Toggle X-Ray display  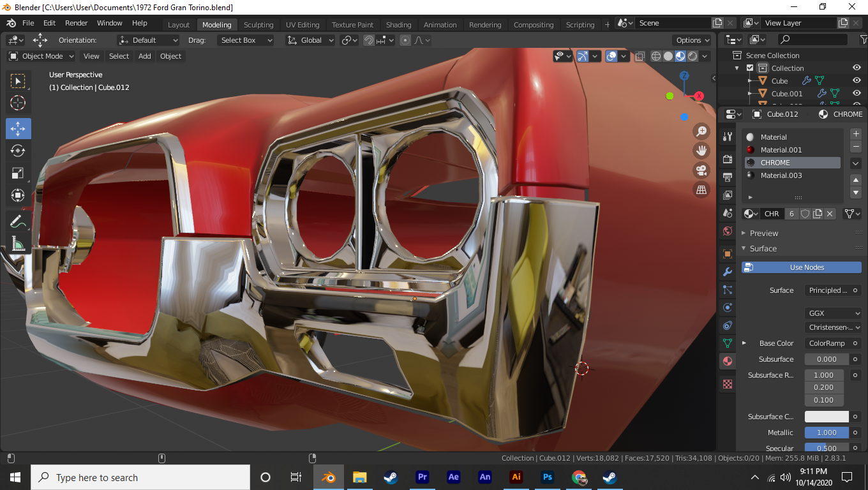coord(640,56)
